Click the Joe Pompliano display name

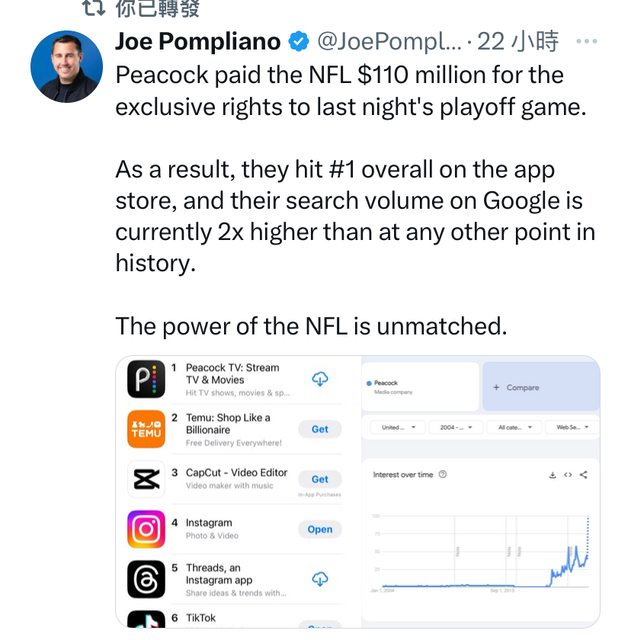[199, 42]
